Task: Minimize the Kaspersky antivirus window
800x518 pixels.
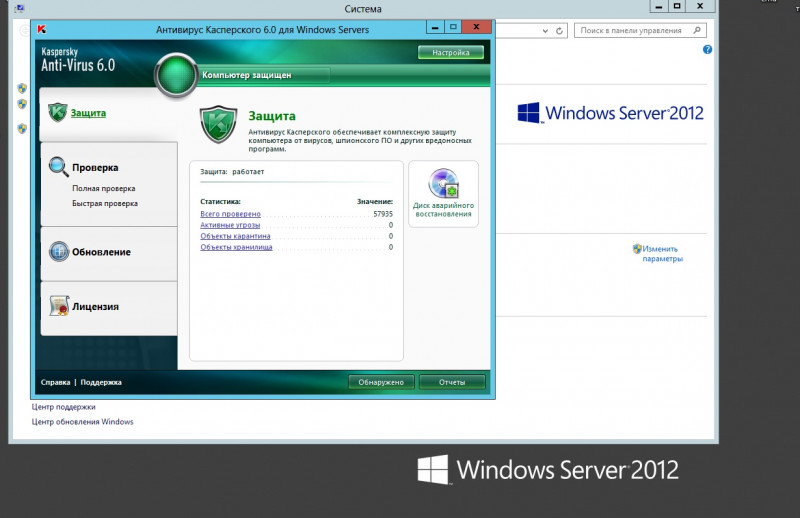Action: (x=435, y=27)
